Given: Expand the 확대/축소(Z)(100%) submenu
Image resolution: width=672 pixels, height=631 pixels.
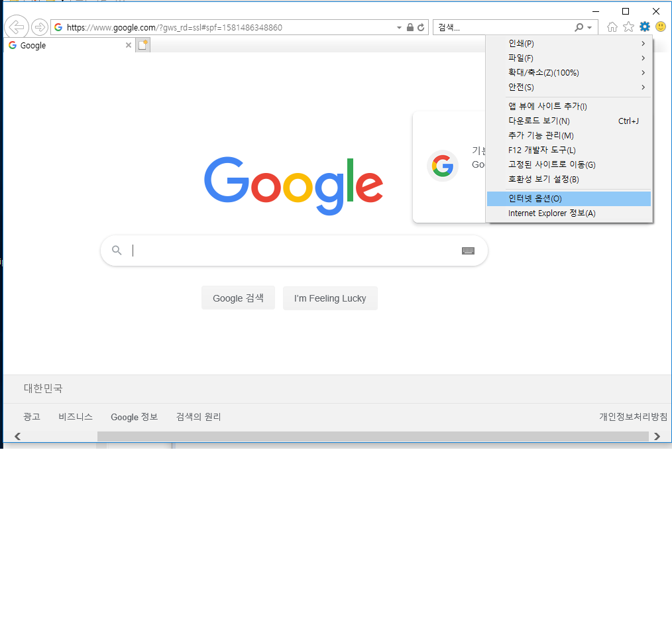Looking at the screenshot, I should coord(569,72).
